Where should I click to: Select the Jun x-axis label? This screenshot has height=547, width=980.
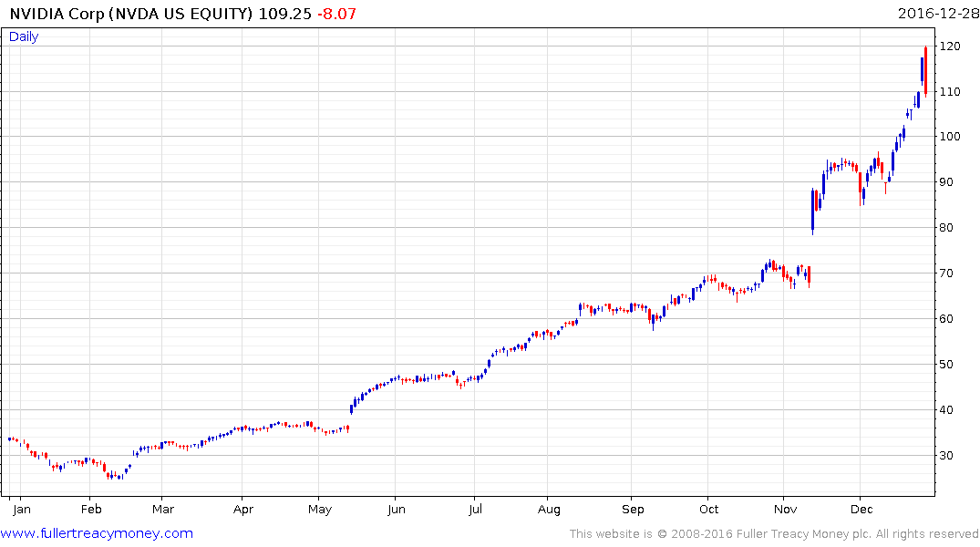397,510
